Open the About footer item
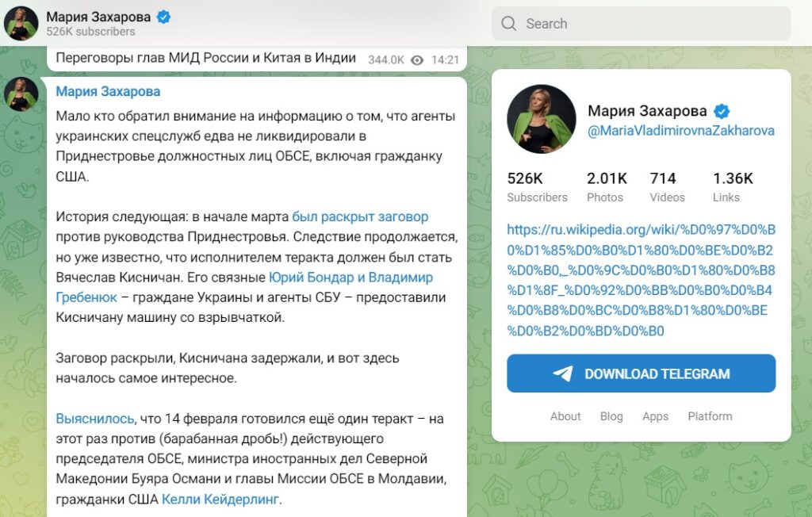812x517 pixels. click(565, 416)
